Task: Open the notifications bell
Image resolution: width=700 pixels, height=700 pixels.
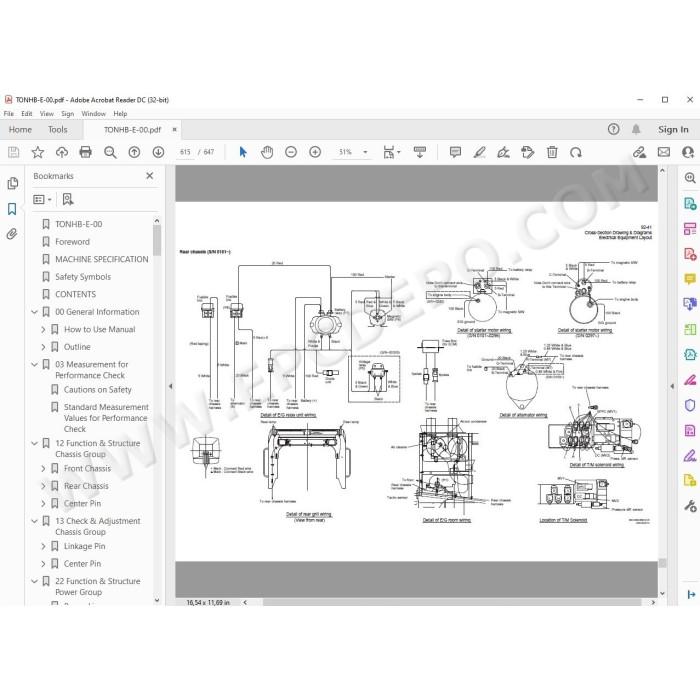Action: click(x=636, y=129)
